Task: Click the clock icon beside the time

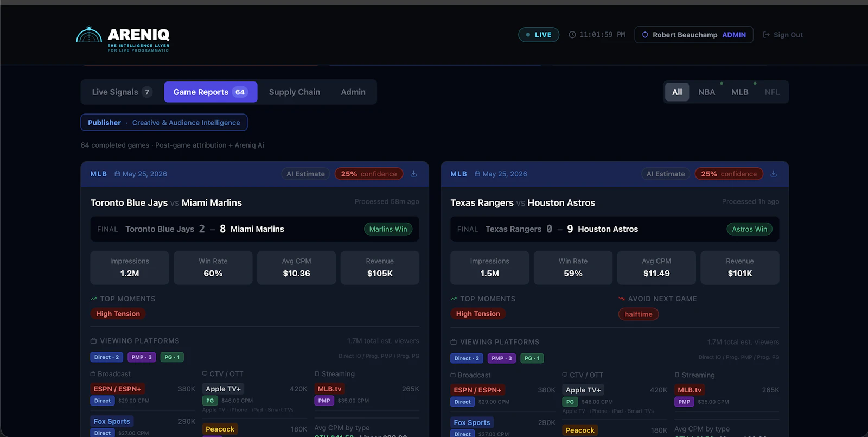Action: click(572, 35)
